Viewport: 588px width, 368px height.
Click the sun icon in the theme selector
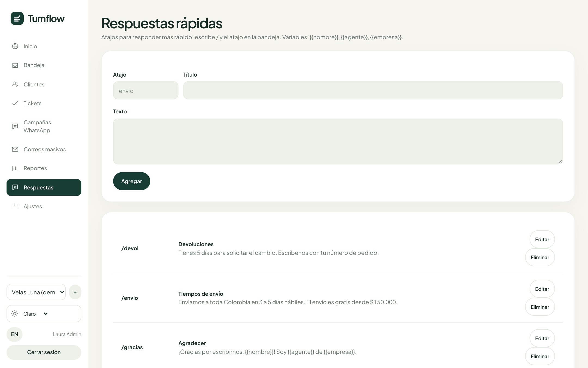click(x=15, y=314)
